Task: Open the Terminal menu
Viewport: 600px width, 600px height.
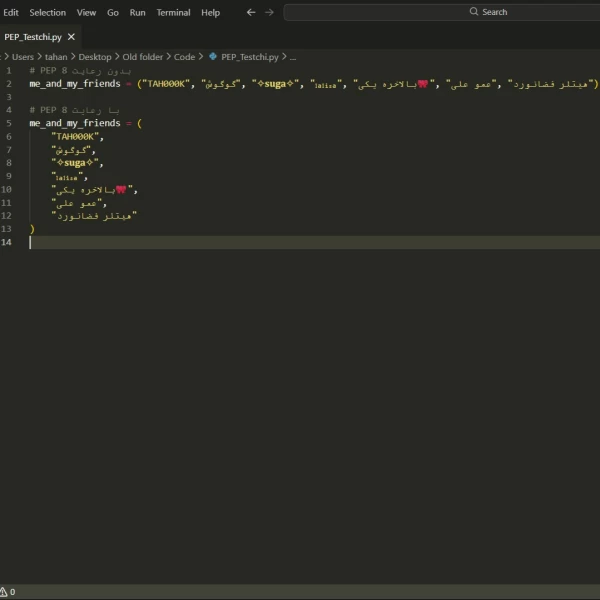Action: [173, 13]
